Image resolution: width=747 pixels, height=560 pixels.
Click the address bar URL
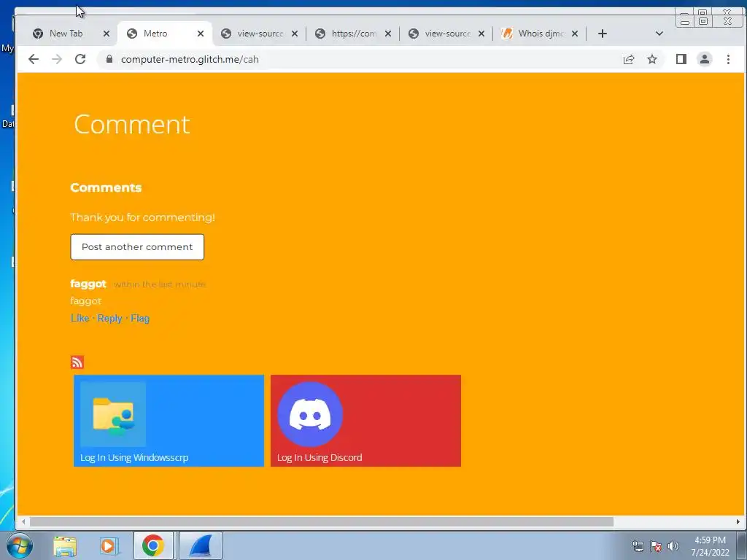coord(190,59)
